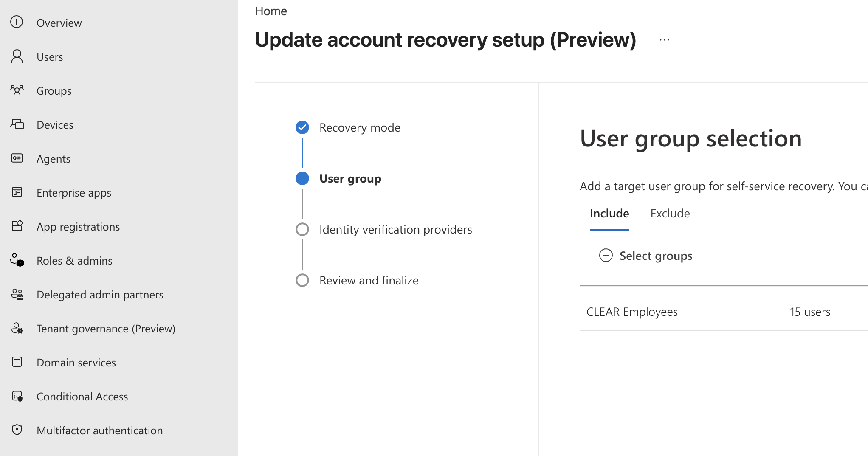Open App registrations
The width and height of the screenshot is (868, 456).
point(78,227)
